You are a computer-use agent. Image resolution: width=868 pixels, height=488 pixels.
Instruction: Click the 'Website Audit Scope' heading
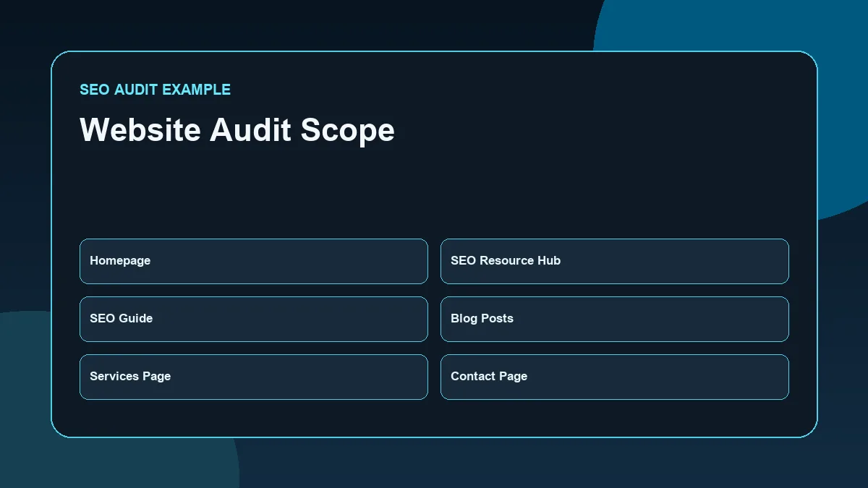pos(237,130)
